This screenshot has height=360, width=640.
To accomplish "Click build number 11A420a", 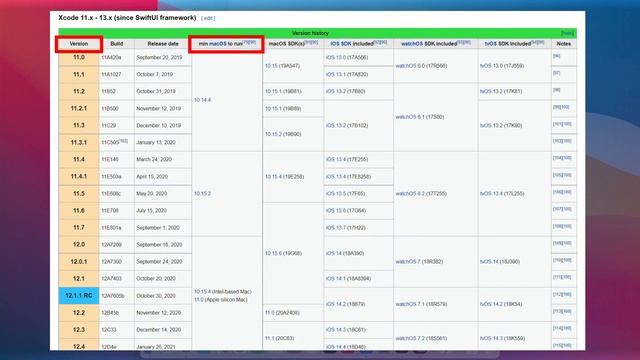I will click(111, 58).
